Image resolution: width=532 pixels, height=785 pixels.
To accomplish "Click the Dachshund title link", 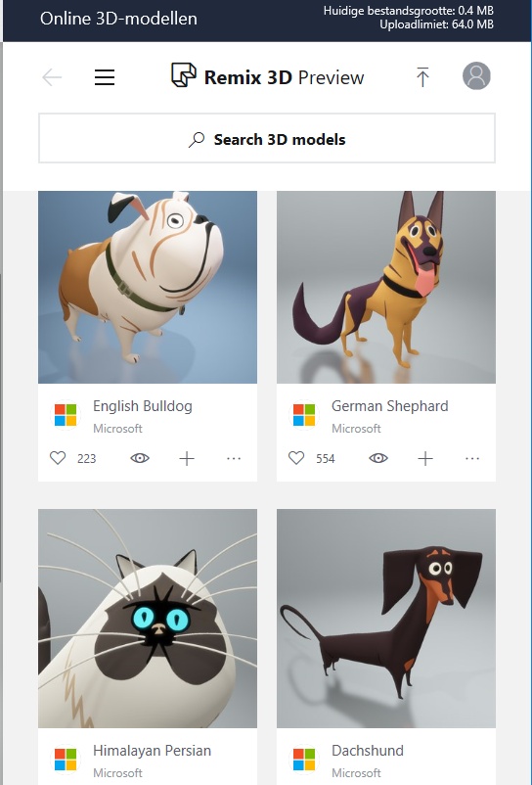I will tap(367, 751).
